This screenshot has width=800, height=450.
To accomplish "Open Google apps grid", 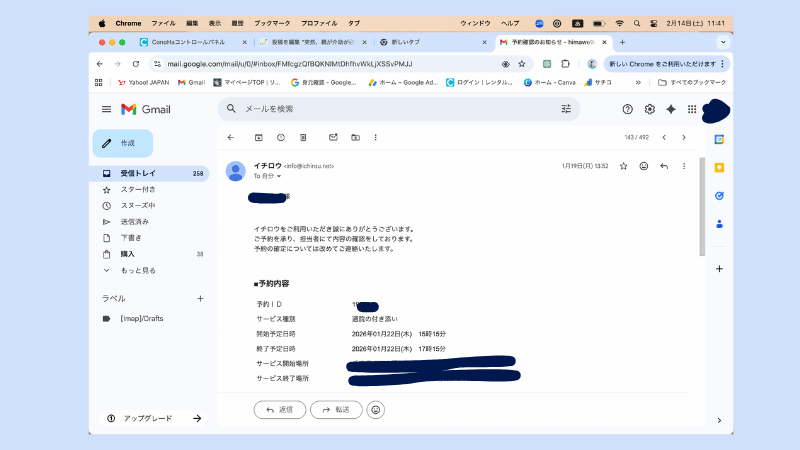I will (x=691, y=109).
